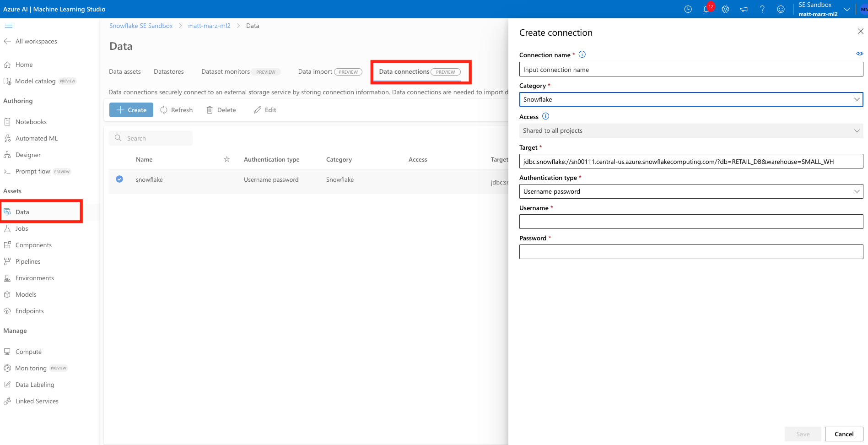Click the Connection name info icon
Image resolution: width=868 pixels, height=445 pixels.
point(582,54)
